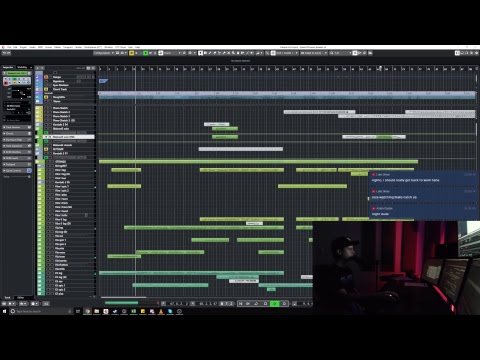Click the green Play transport button
Image resolution: width=480 pixels, height=360 pixels.
[x=275, y=304]
